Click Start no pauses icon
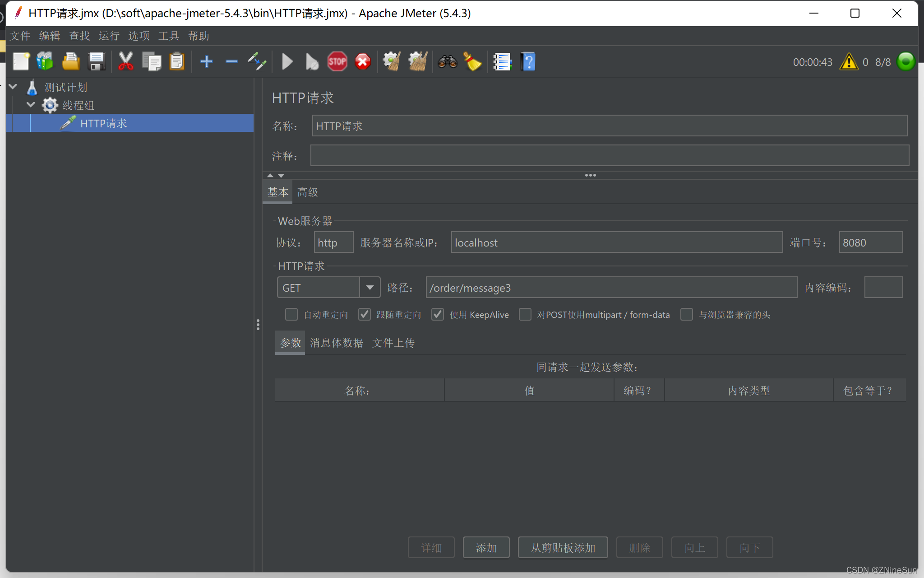Image resolution: width=924 pixels, height=578 pixels. [x=312, y=62]
